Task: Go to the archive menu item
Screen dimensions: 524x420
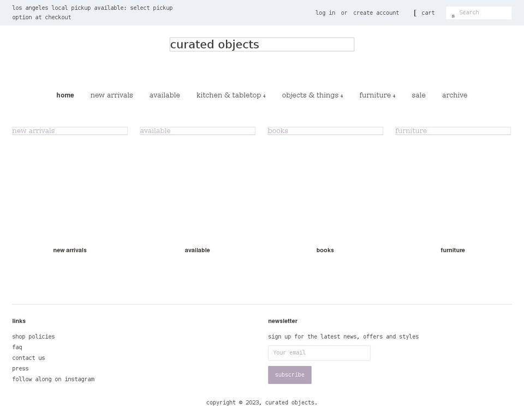Action: pyautogui.click(x=454, y=95)
